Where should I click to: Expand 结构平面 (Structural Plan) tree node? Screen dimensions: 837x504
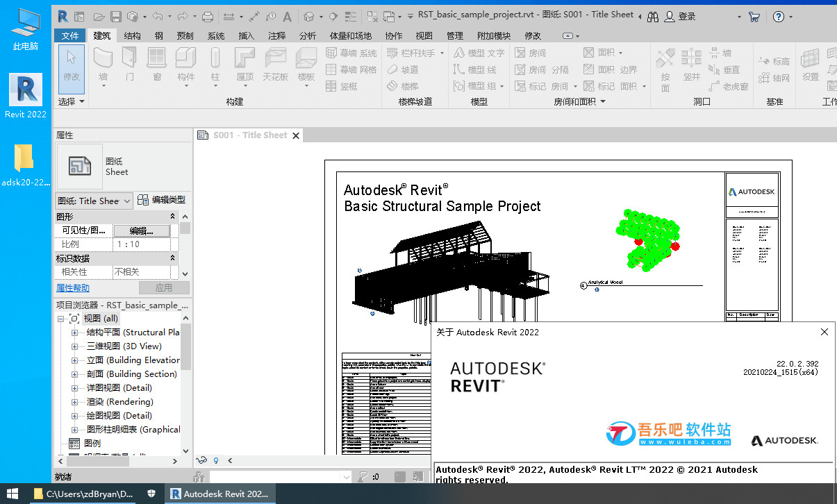coord(75,333)
